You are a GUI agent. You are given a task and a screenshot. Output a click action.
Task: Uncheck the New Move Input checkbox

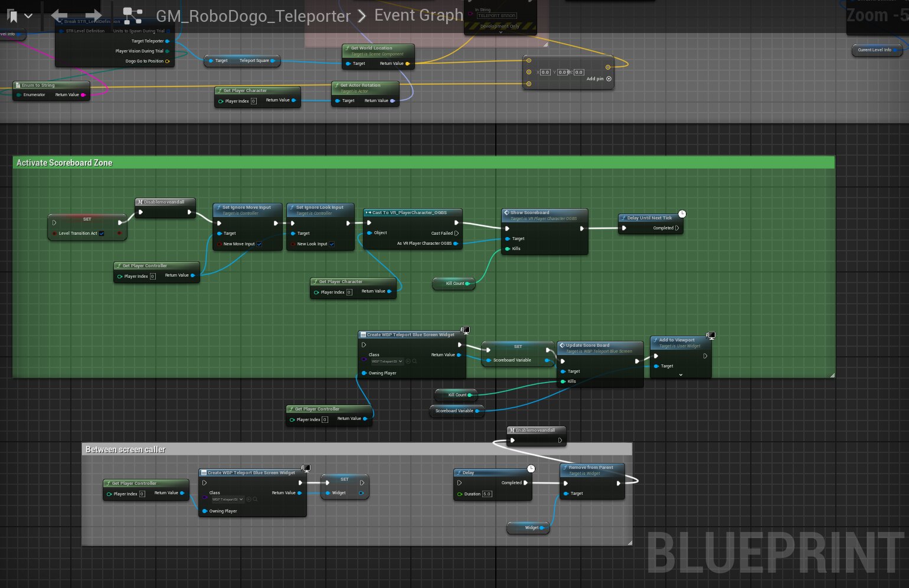[259, 244]
